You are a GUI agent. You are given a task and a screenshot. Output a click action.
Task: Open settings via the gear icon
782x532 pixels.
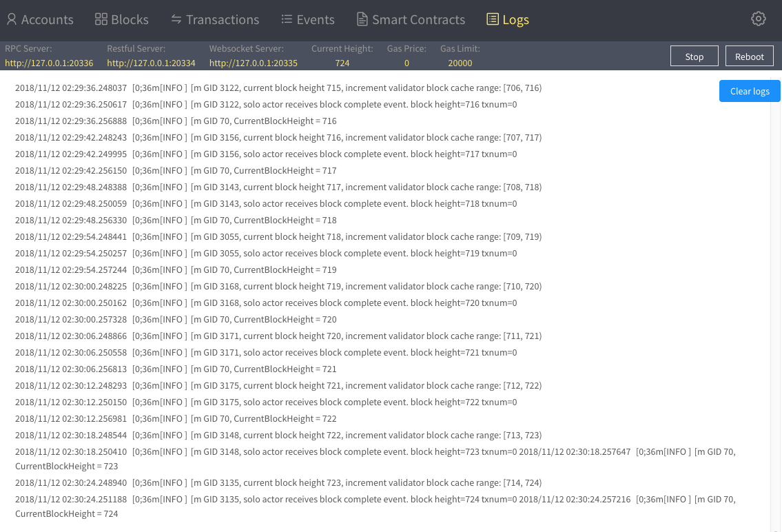[x=759, y=19]
